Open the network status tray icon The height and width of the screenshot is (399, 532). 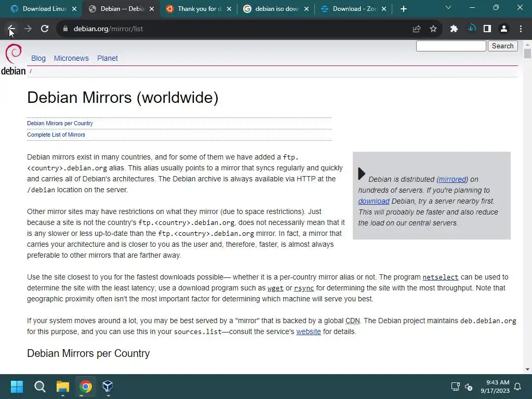tap(455, 387)
